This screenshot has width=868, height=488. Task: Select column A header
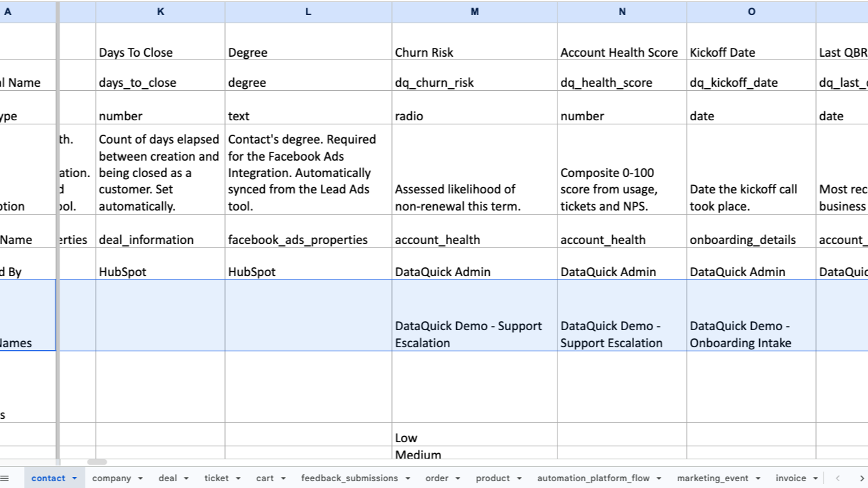pos(27,12)
